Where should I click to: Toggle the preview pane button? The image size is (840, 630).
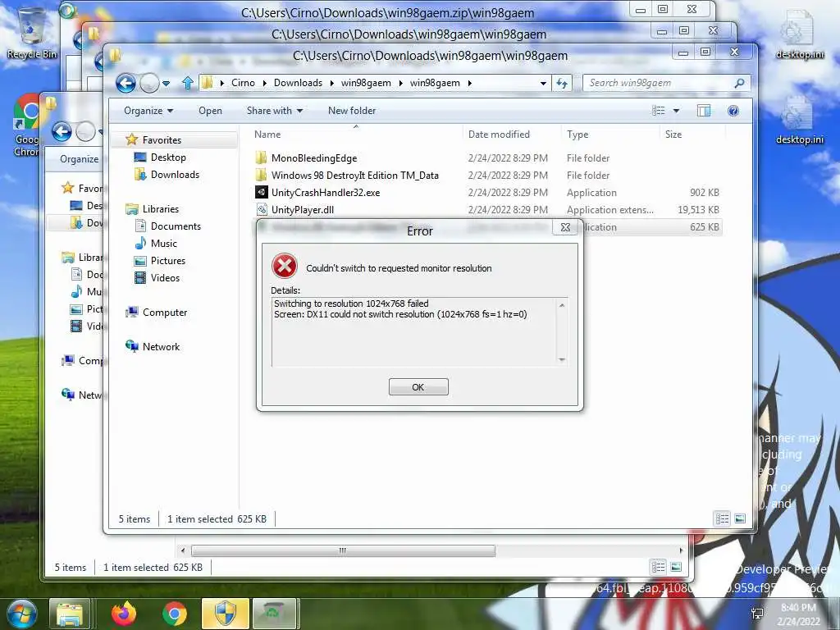(704, 111)
